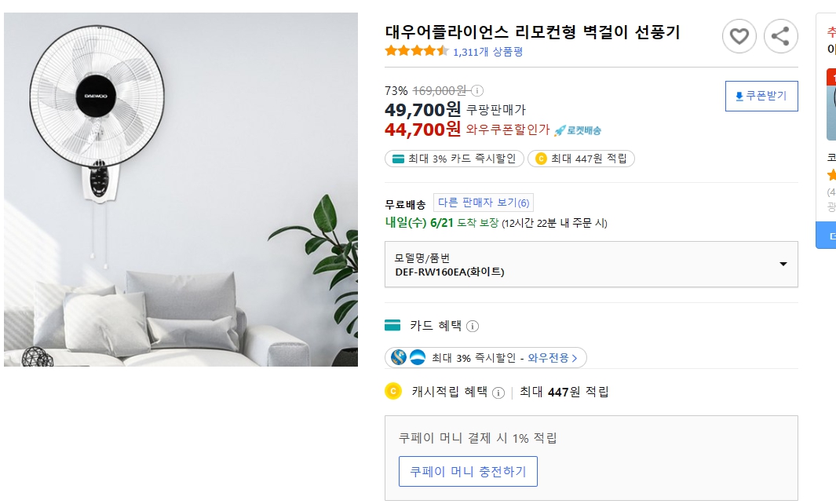Screen dimensions: 836x504
Task: Open the 1,311개 상품평 reviews link
Action: 487,52
